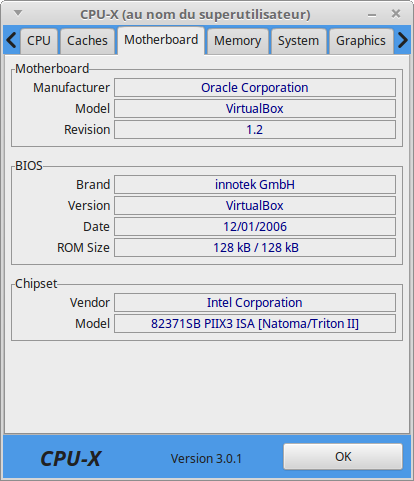This screenshot has width=414, height=481.
Task: Click the Manufacturer label
Action: click(71, 88)
